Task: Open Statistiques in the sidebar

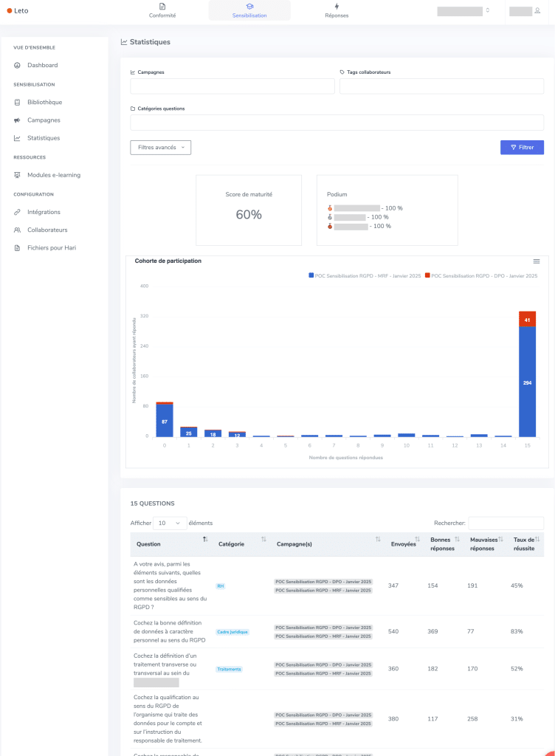Action: click(44, 138)
